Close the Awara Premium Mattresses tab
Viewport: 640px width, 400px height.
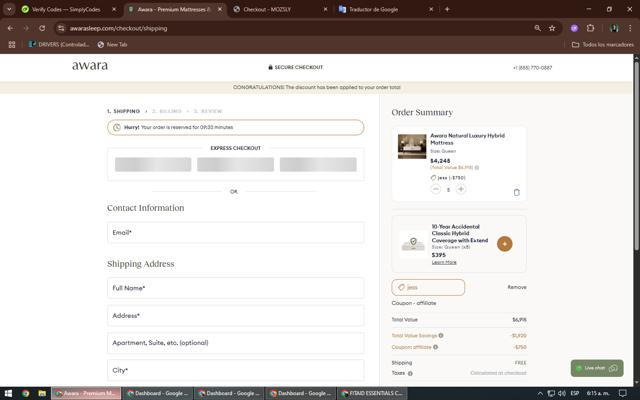[220, 9]
